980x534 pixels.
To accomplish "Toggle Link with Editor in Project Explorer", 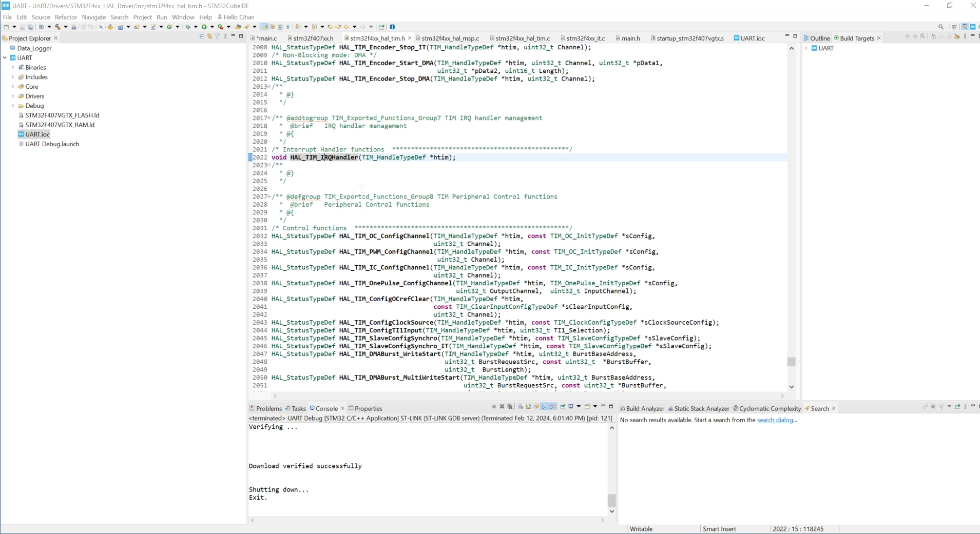I will [209, 36].
